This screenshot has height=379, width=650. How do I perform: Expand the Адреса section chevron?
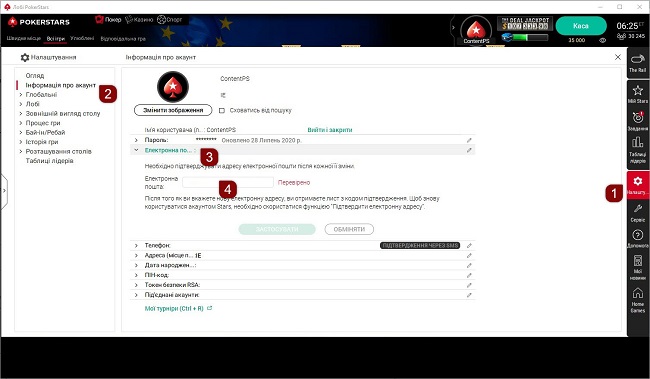pyautogui.click(x=136, y=255)
